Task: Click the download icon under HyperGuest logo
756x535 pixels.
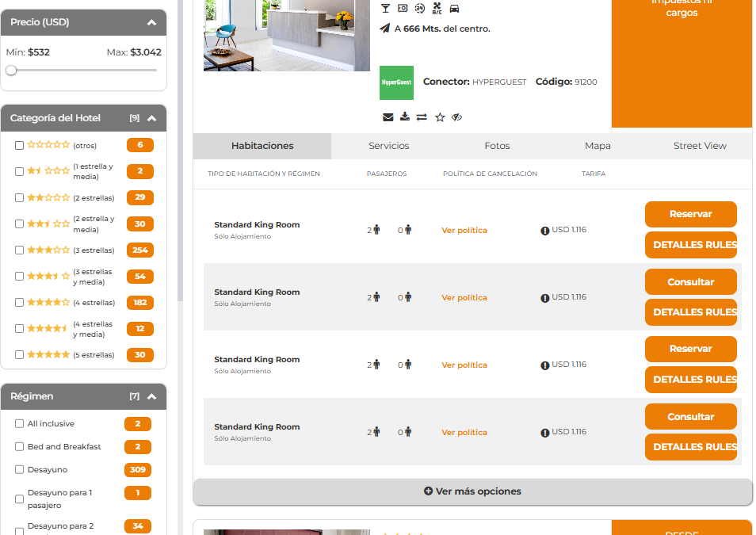Action: coord(405,117)
